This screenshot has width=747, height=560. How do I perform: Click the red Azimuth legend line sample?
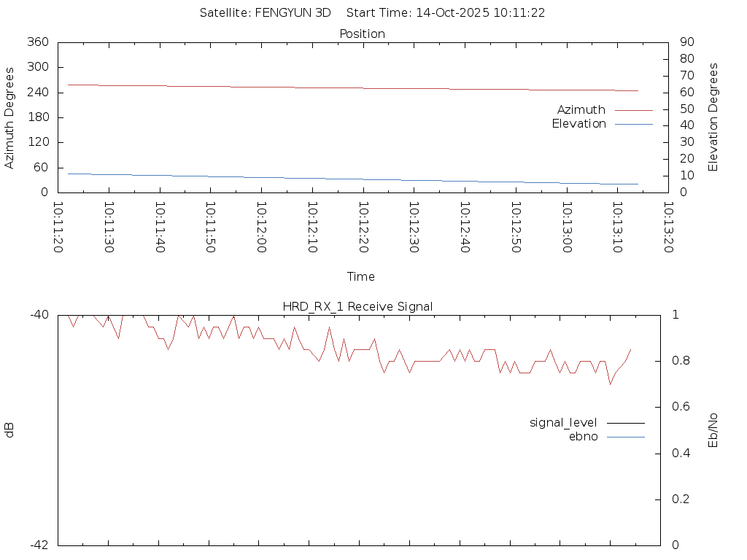(633, 110)
